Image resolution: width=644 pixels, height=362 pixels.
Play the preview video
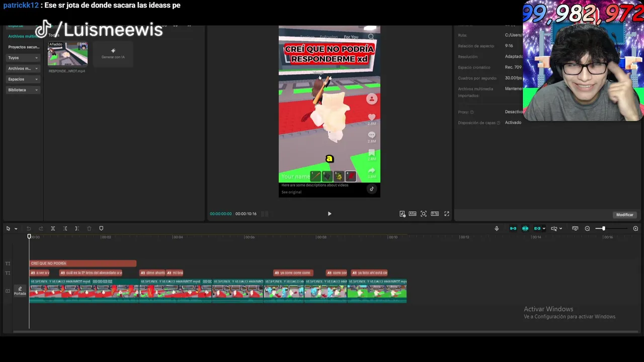330,214
